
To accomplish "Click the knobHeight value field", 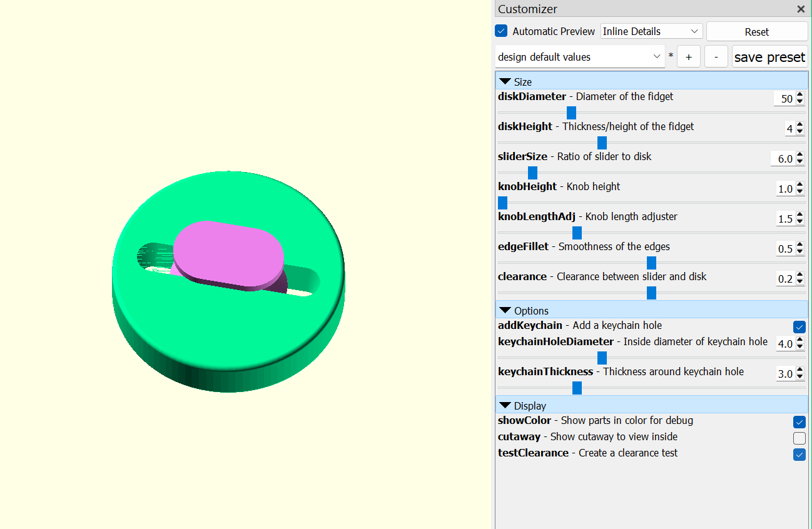I will click(x=784, y=189).
